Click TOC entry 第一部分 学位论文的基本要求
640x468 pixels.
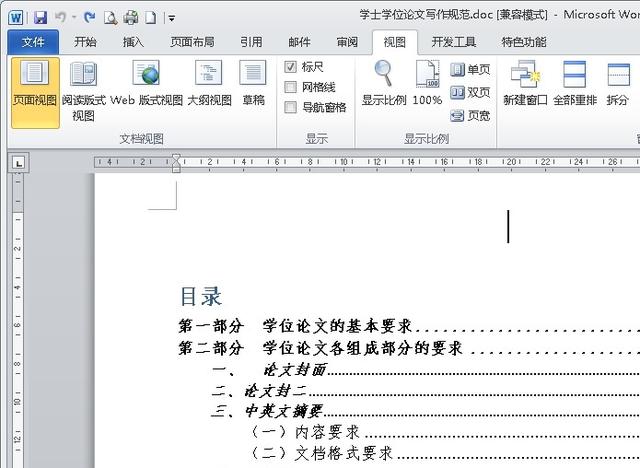295,326
